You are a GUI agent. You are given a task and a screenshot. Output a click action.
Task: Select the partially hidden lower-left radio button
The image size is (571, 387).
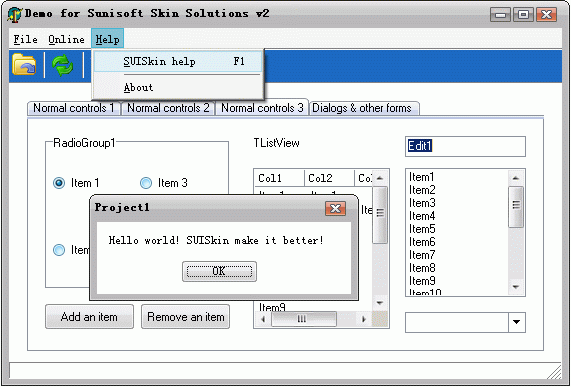pos(59,250)
